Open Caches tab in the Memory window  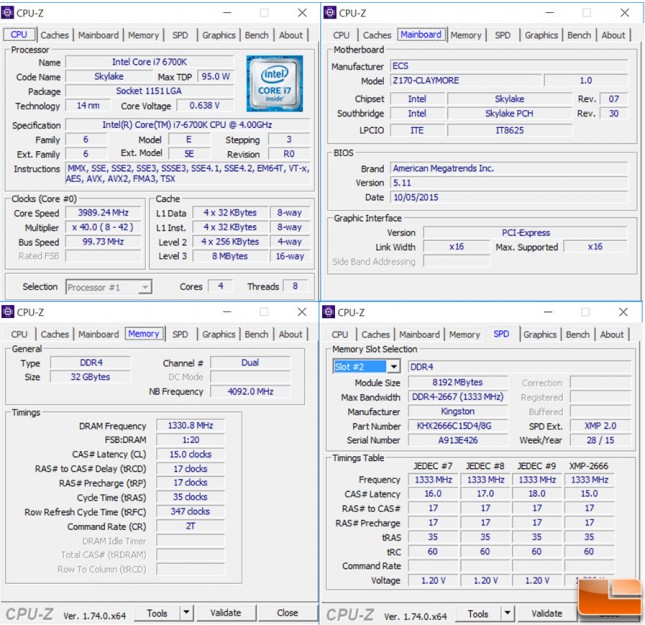tap(55, 335)
